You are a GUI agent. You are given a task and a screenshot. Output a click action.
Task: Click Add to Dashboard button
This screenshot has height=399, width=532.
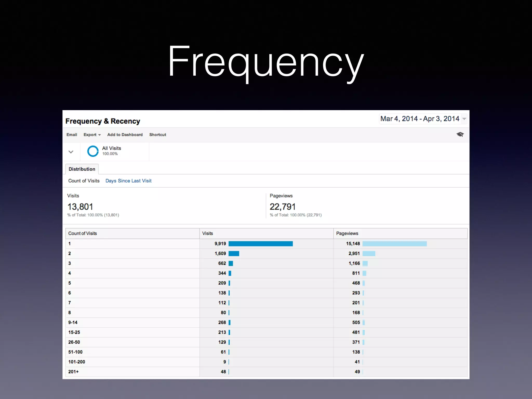tap(125, 135)
